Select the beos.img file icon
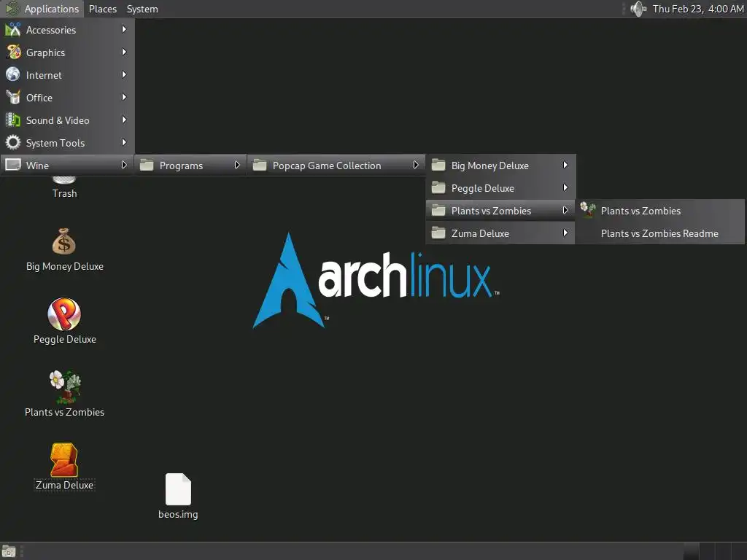Image resolution: width=747 pixels, height=560 pixels. coord(178,489)
